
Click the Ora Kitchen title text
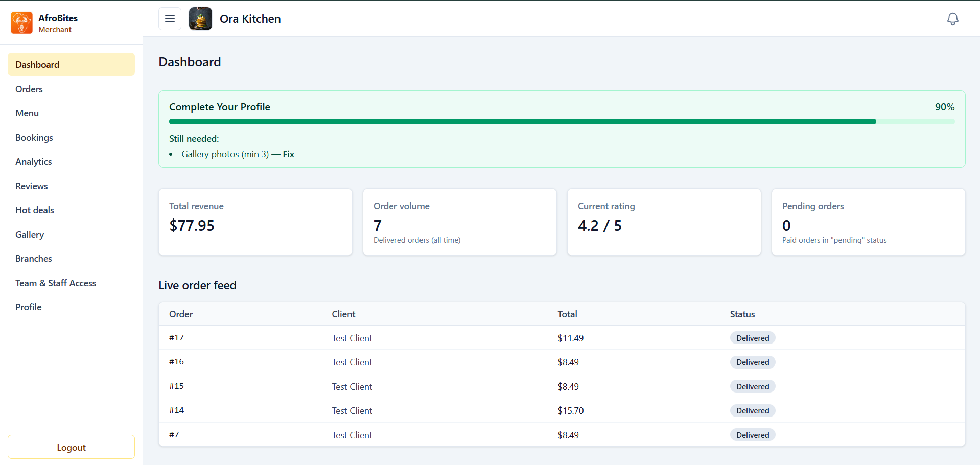click(x=250, y=19)
